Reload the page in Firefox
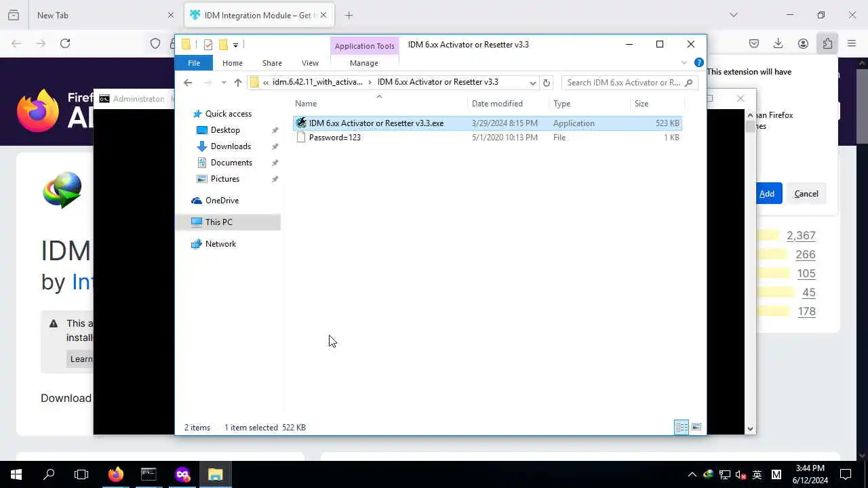 pos(65,43)
